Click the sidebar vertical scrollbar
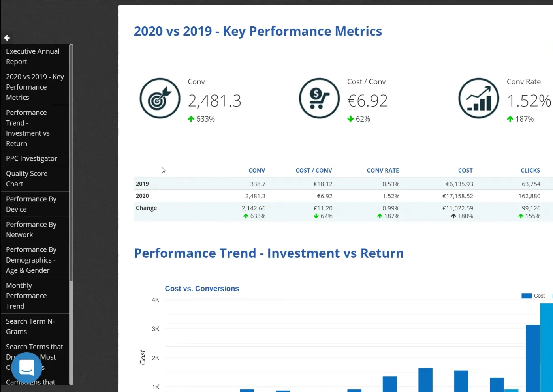The width and height of the screenshot is (553, 392). (x=71, y=163)
